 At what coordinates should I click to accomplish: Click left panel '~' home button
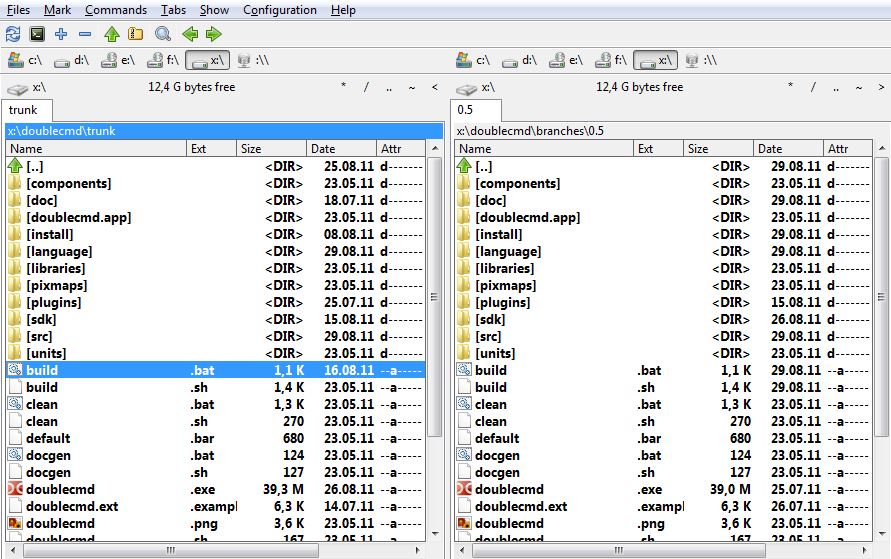coord(412,87)
